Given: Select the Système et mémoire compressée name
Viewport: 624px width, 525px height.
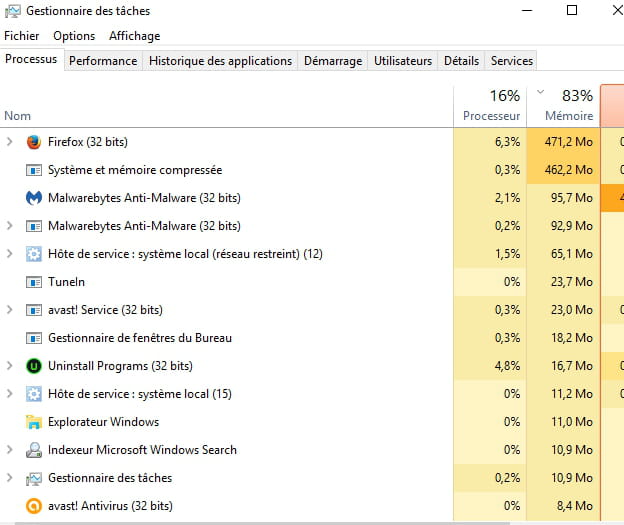Looking at the screenshot, I should click(135, 170).
